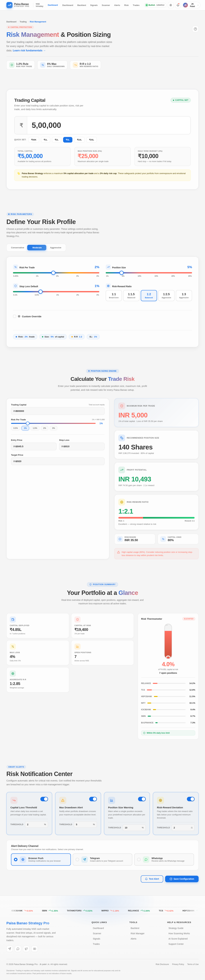This screenshot has height=980, width=205.
Task: Open the Backtest nav menu item
Action: tap(82, 5)
